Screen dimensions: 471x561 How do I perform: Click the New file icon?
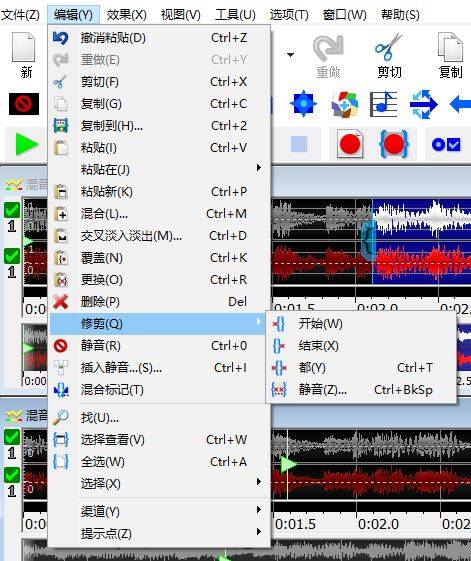coord(24,55)
